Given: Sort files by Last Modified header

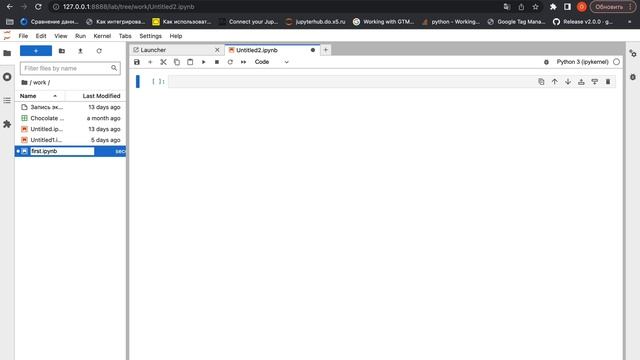Looking at the screenshot, I should coord(101,96).
